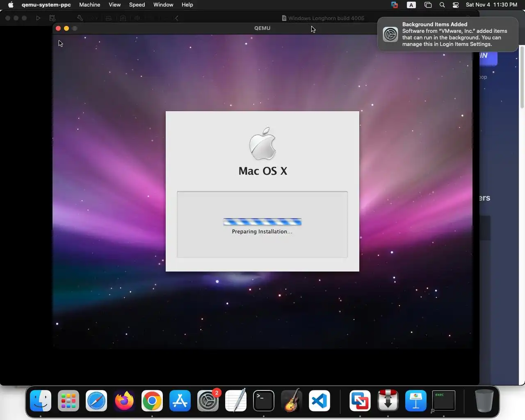
Task: Open Finder from the Dock
Action: tap(41, 401)
